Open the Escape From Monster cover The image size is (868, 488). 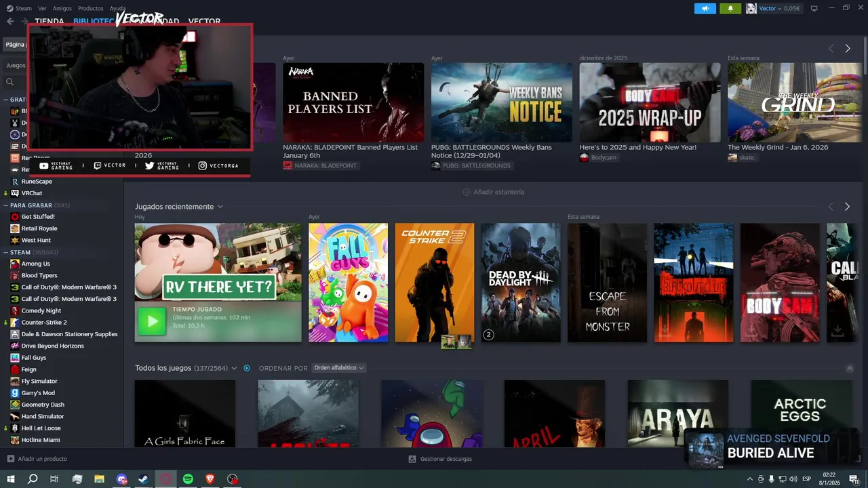coord(607,283)
